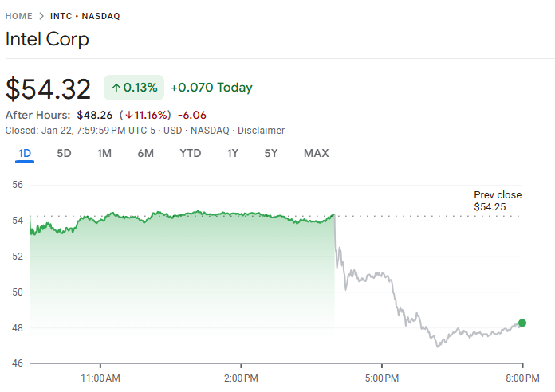Show year-to-date YTD chart
The height and width of the screenshot is (392, 555).
190,153
